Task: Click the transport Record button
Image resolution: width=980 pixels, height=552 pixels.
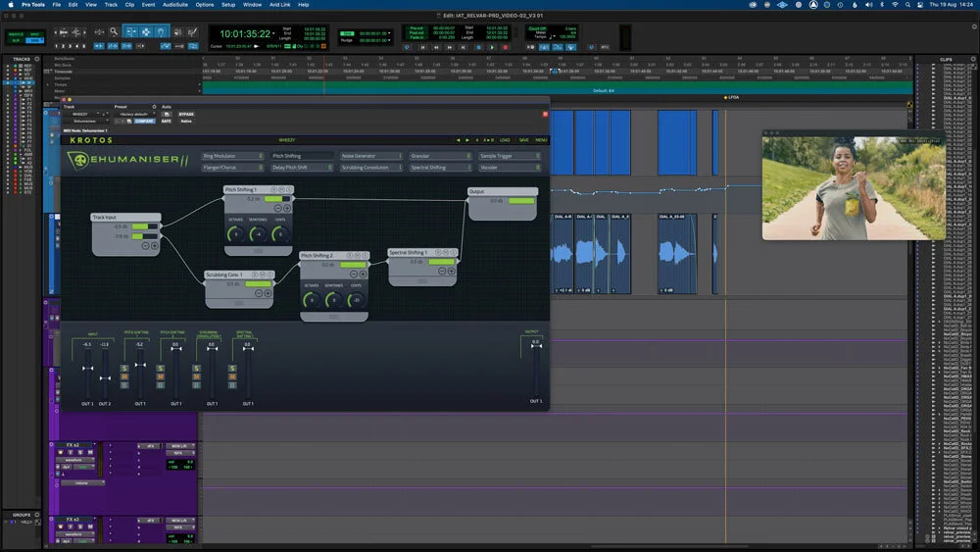Action: (506, 47)
